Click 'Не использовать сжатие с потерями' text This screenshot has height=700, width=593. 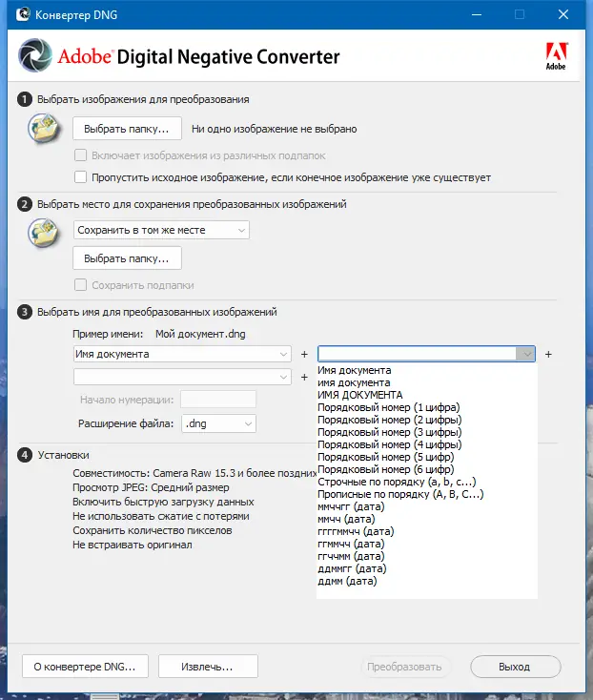[161, 516]
